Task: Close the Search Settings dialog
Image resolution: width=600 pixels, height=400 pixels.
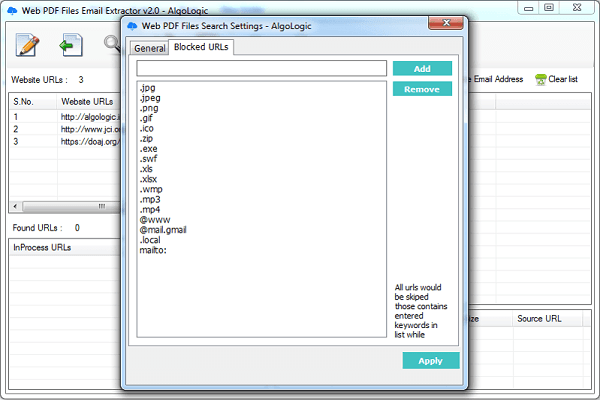Action: point(446,23)
